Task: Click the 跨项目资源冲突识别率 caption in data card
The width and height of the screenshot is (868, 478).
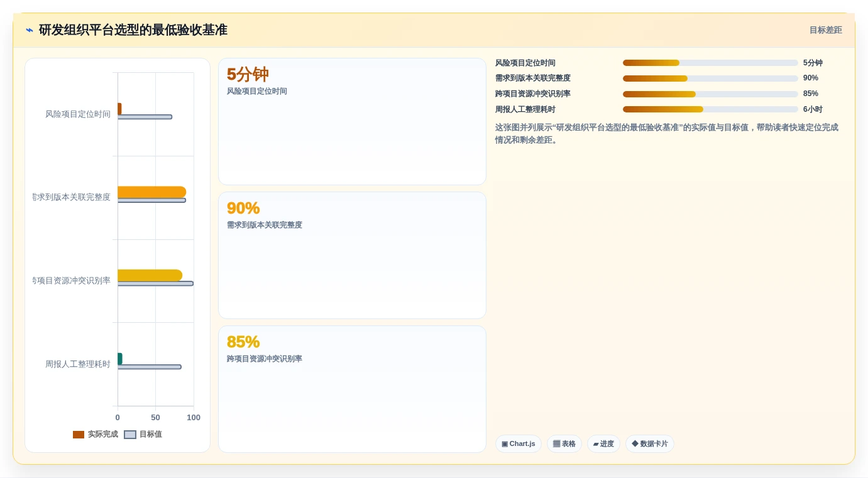Action: (x=265, y=359)
